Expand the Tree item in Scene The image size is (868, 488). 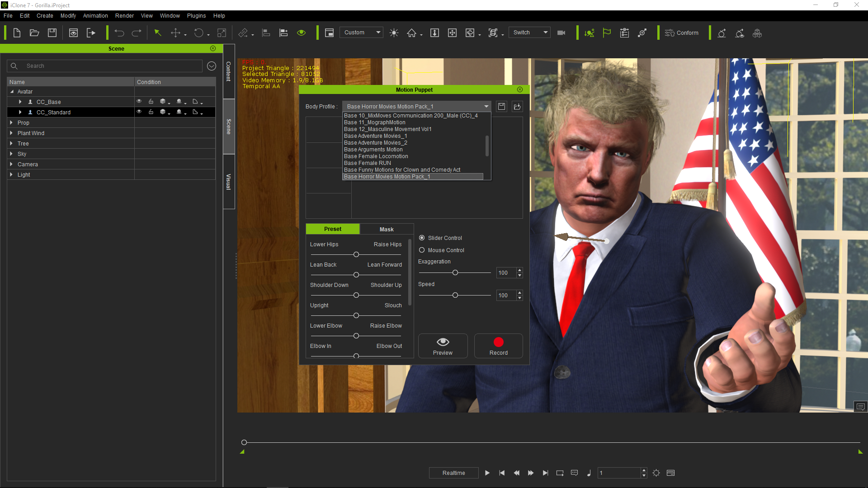[11, 143]
